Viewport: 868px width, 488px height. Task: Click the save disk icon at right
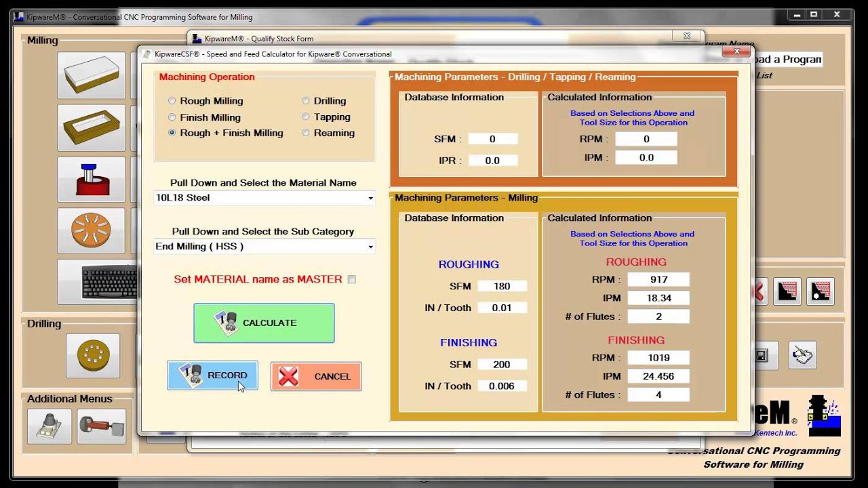(x=762, y=355)
